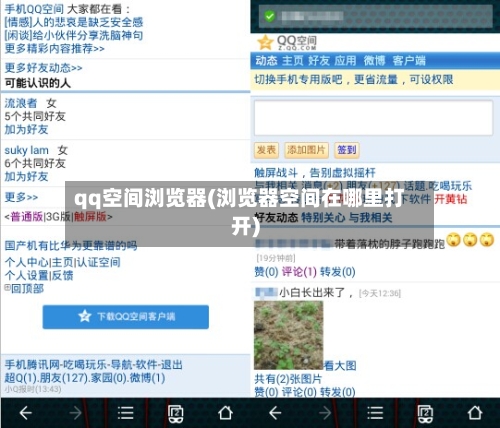Open 流浪者 profile link

tap(21, 103)
